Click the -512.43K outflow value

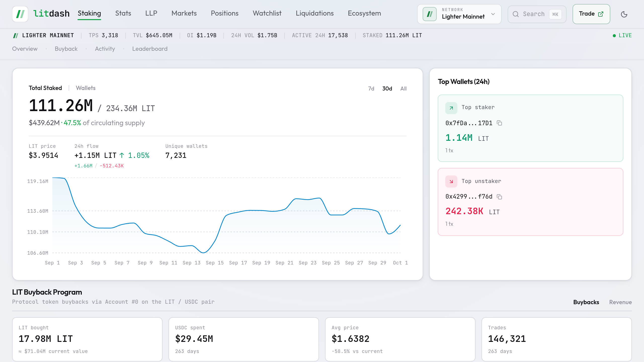click(x=111, y=166)
